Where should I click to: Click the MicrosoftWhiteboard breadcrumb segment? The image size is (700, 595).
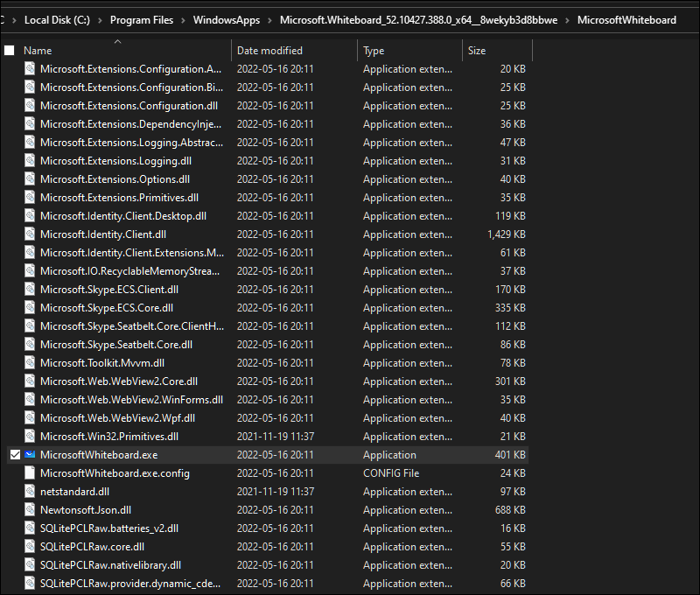626,20
